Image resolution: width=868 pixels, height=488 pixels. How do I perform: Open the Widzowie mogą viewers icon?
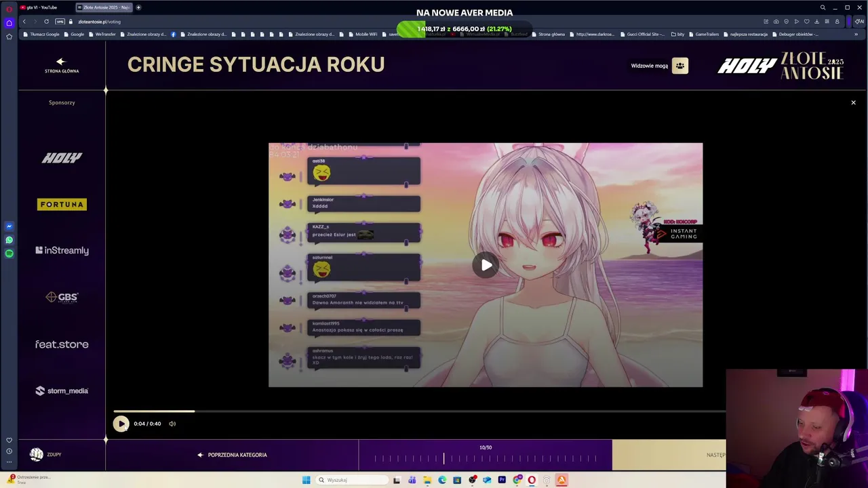(x=680, y=66)
